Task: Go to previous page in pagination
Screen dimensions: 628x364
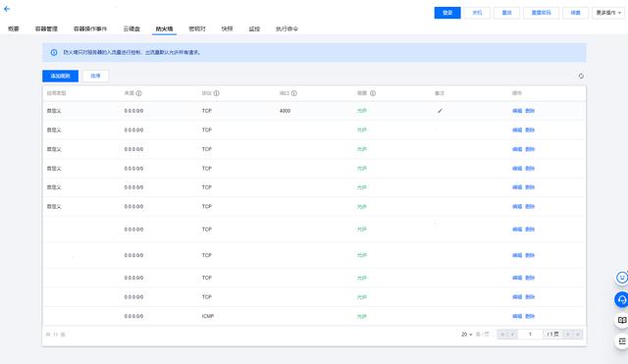Action: click(512, 335)
